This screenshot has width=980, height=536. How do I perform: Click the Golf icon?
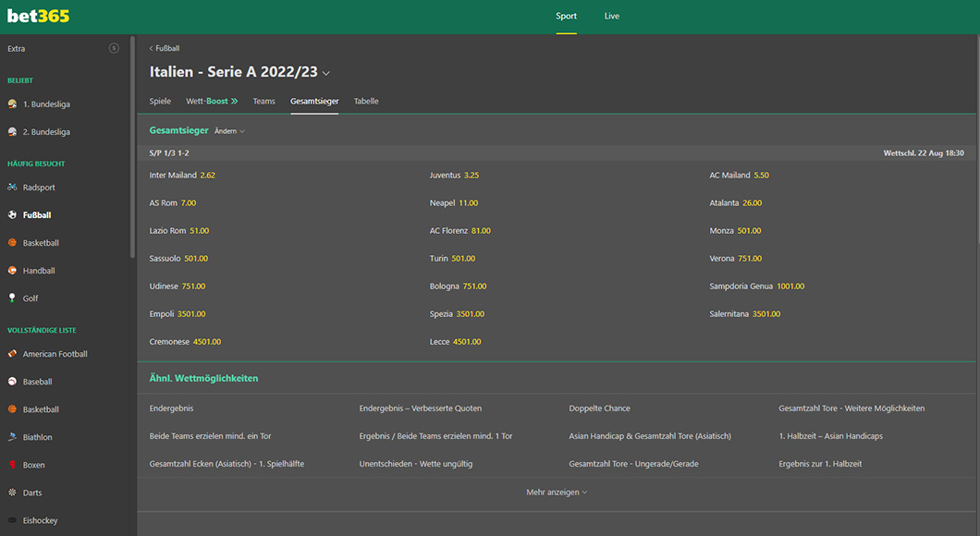[13, 298]
